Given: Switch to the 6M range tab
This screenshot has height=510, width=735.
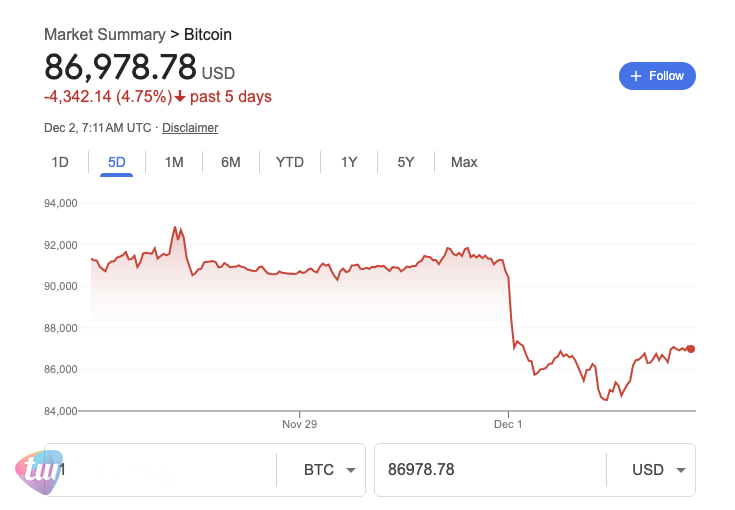Looking at the screenshot, I should click(231, 162).
